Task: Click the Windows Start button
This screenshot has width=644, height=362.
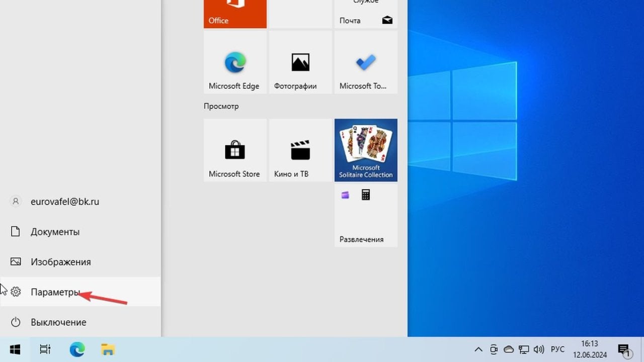Action: 15,349
